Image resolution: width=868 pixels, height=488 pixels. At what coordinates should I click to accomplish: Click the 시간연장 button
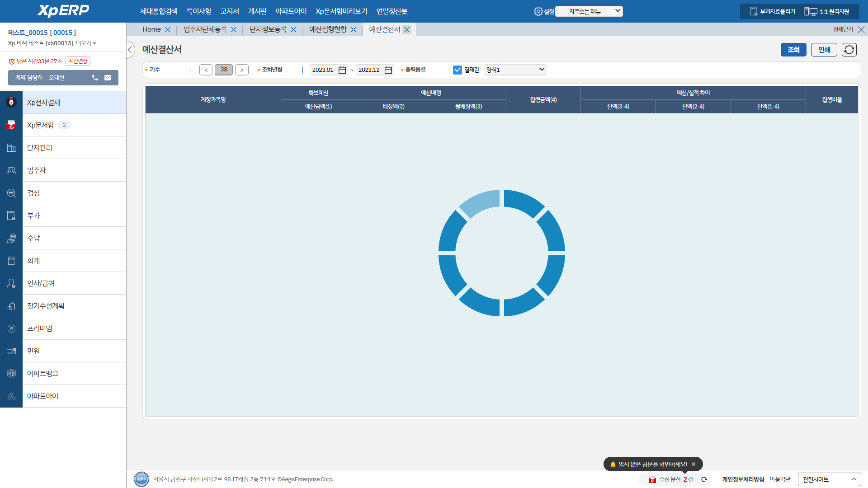coord(78,61)
